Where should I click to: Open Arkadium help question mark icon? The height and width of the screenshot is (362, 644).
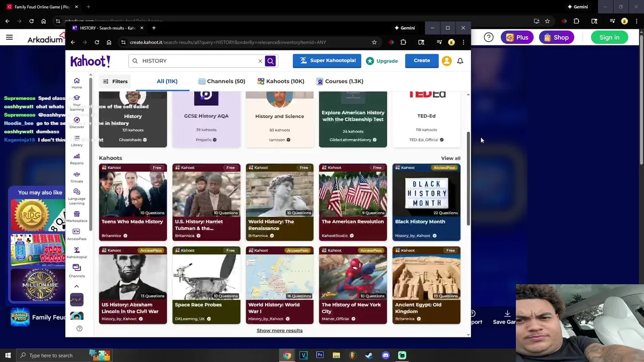click(x=489, y=37)
